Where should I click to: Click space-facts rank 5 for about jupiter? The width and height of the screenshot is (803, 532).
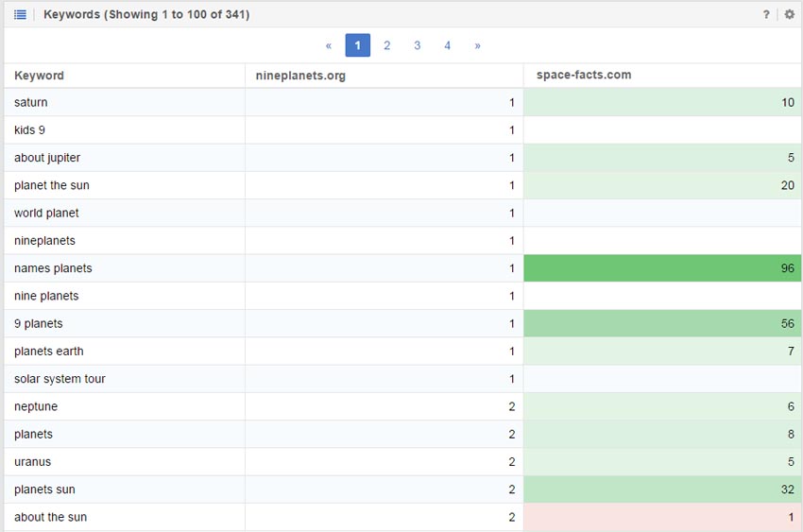coord(662,158)
